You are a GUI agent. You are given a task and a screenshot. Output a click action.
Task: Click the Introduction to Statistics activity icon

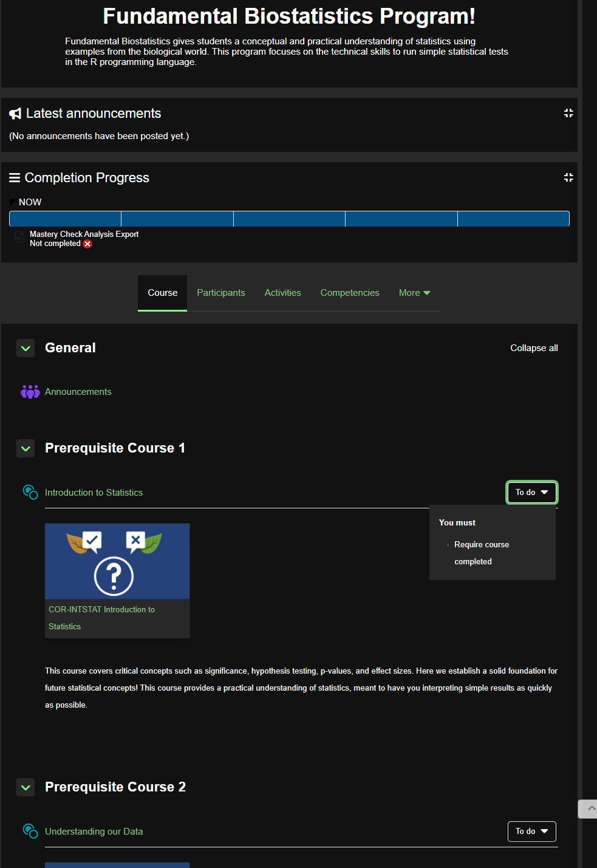pyautogui.click(x=30, y=492)
